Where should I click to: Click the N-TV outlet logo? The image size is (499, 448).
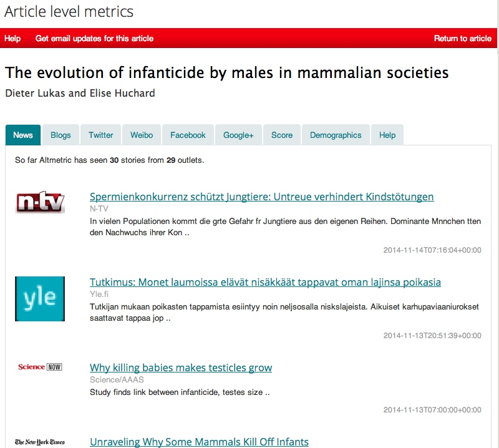(40, 202)
